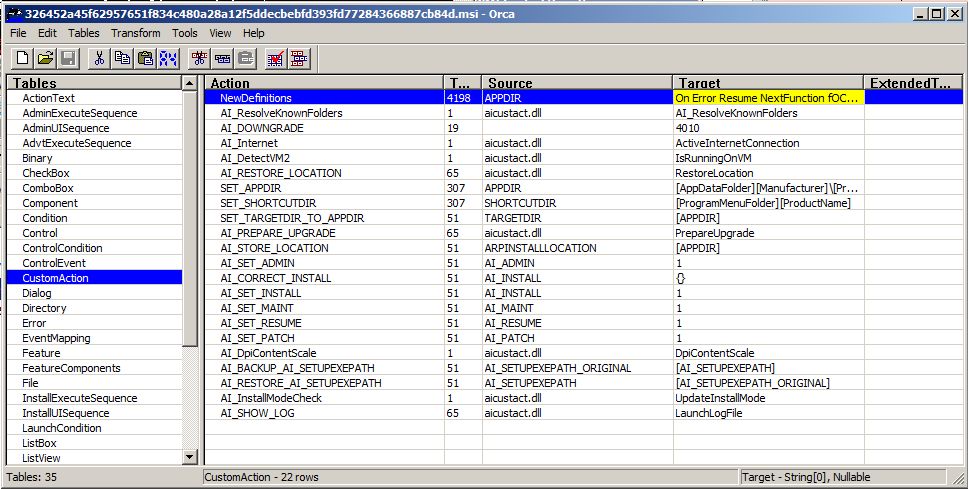The image size is (968, 489).
Task: Click the Cut Row toolbar icon
Action: click(x=200, y=58)
